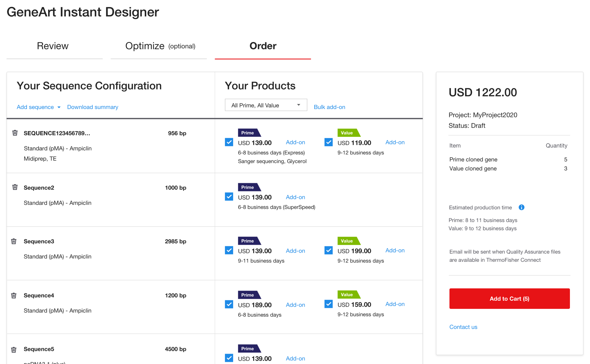Click the 2985 bp length value
This screenshot has height=364, width=590.
(x=176, y=241)
